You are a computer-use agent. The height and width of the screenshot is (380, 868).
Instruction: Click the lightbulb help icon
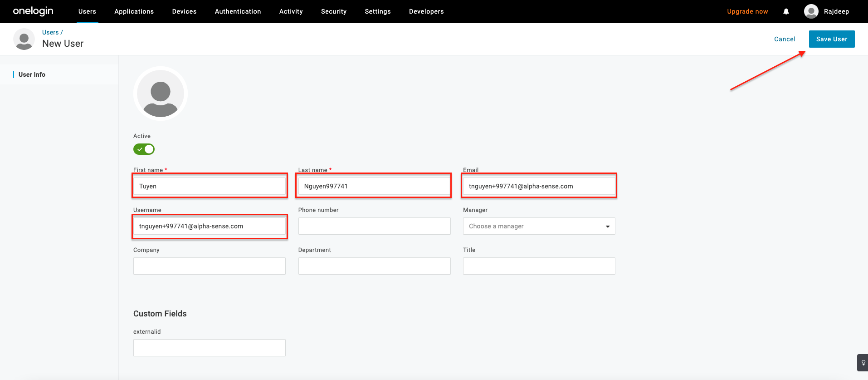pos(863,363)
